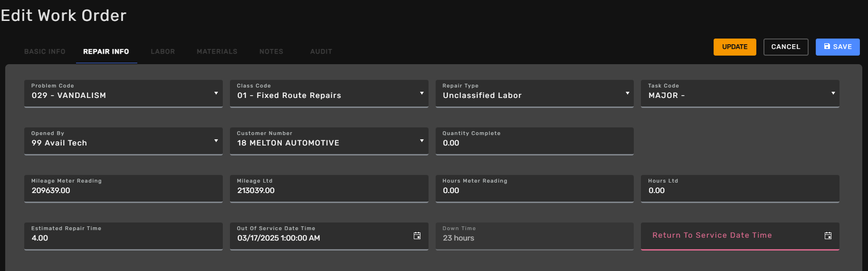Click the Estimated Repair Time field
The height and width of the screenshot is (271, 868).
124,236
